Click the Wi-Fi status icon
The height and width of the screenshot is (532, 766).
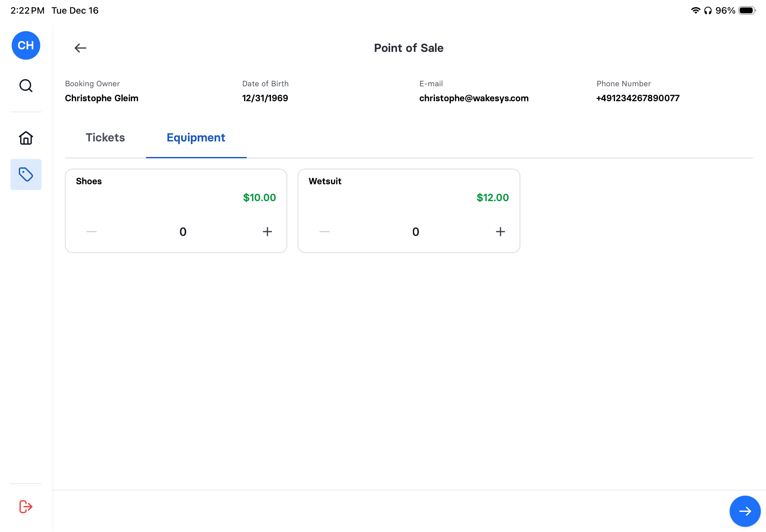click(695, 10)
